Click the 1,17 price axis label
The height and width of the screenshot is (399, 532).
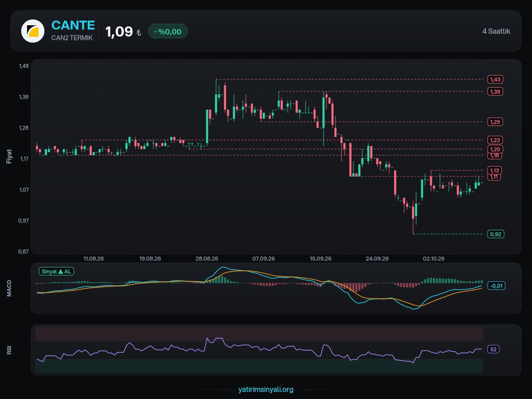click(x=23, y=159)
